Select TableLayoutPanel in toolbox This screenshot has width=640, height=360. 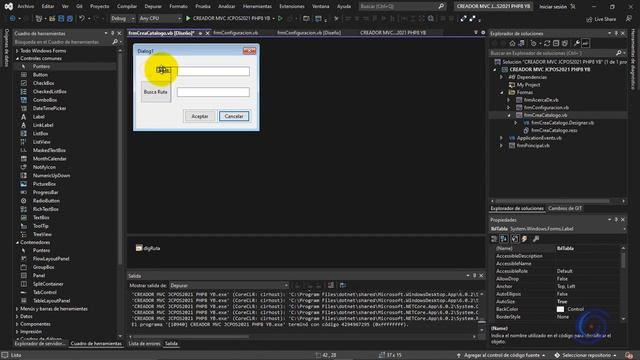tap(51, 301)
